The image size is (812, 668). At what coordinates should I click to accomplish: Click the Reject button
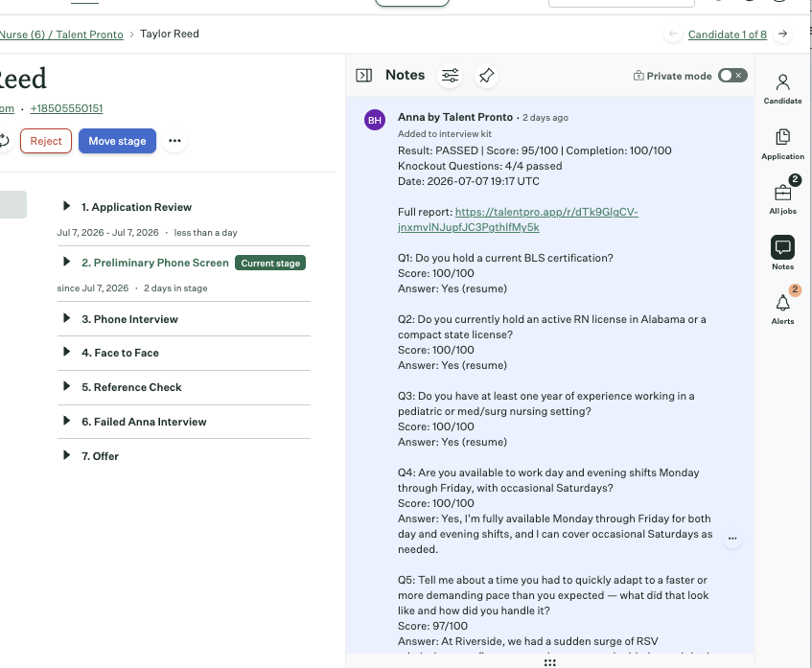click(x=46, y=141)
